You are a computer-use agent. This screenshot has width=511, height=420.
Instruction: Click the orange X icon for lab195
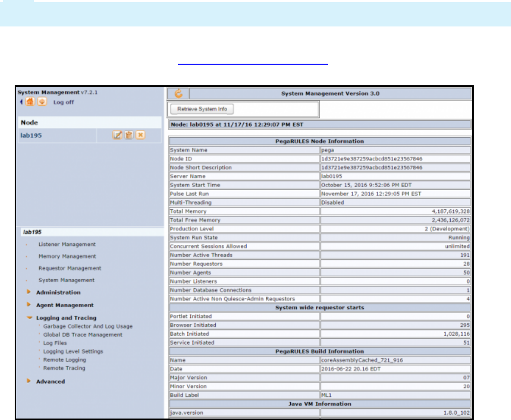point(140,135)
